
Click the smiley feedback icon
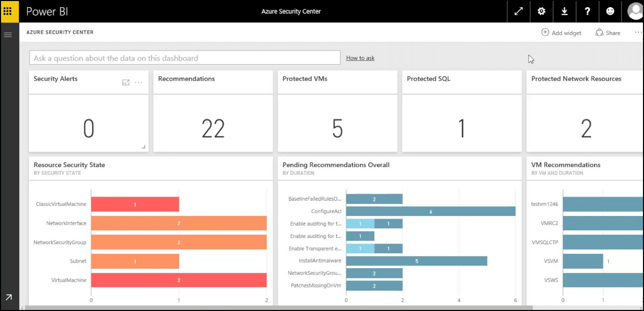[x=610, y=11]
